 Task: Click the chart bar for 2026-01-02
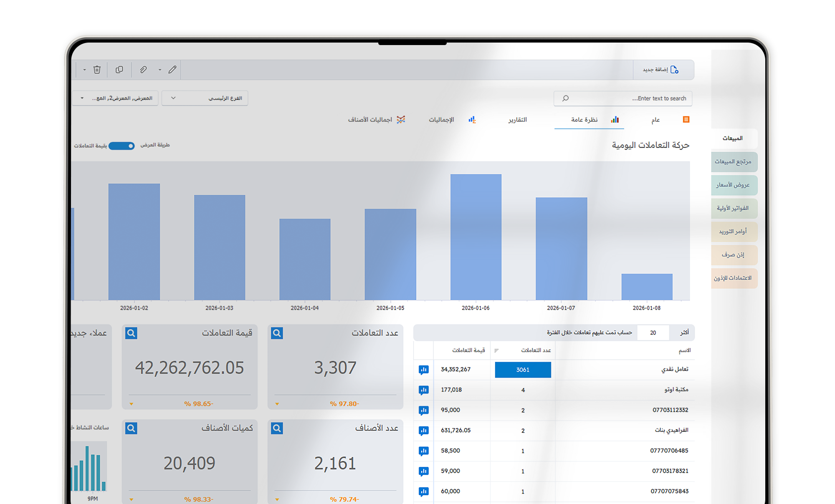click(134, 242)
